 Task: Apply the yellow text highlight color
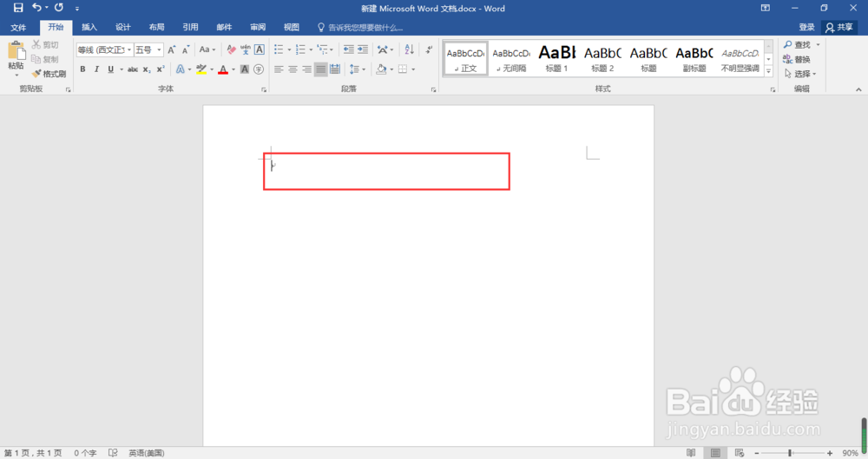(x=201, y=69)
